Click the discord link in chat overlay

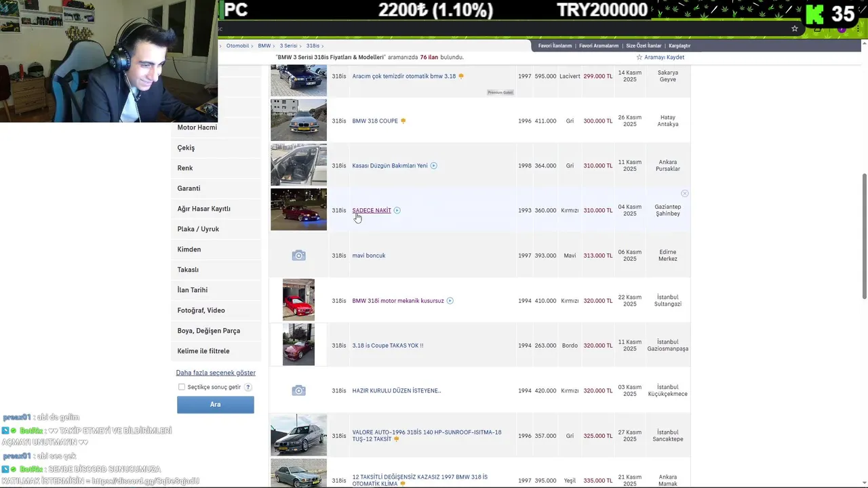click(x=145, y=481)
